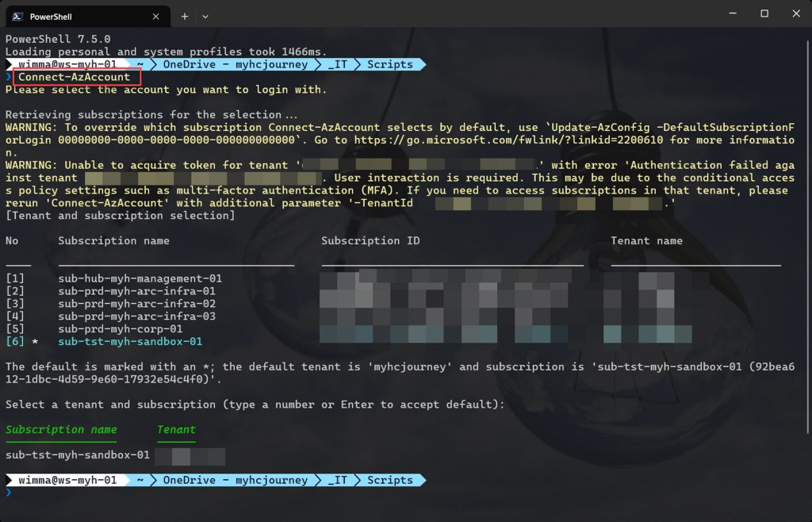Pick the sub-prd-myh-arc-infra-03 entry
Screen dimensions: 812x522
click(136, 317)
